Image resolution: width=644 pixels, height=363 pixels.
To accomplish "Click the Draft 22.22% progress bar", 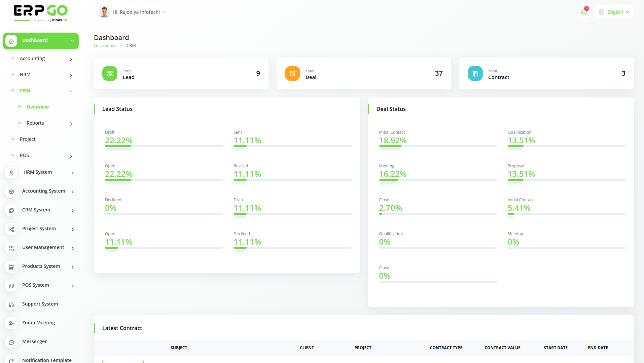I will pos(164,146).
